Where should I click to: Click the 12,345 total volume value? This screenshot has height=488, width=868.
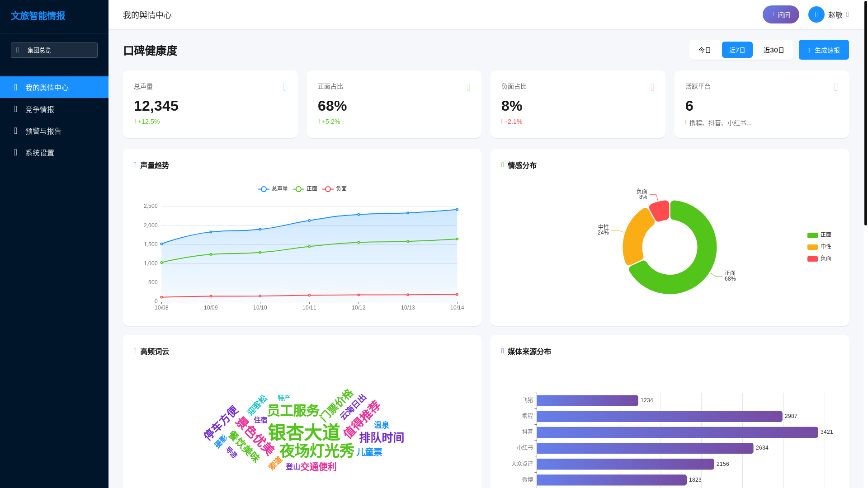[x=156, y=106]
